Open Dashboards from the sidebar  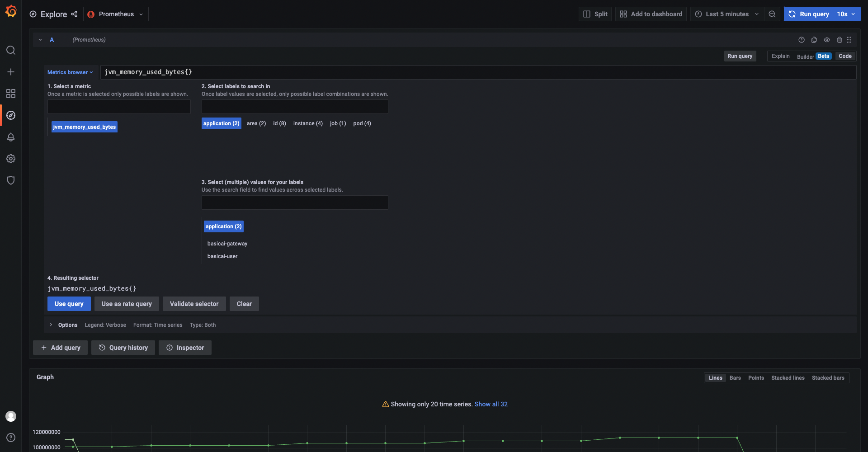pos(11,94)
